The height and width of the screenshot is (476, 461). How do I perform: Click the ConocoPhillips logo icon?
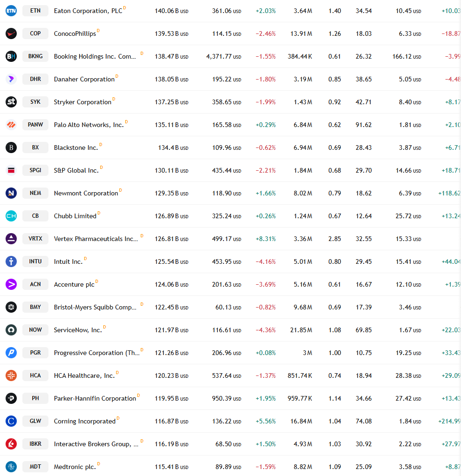(11, 34)
